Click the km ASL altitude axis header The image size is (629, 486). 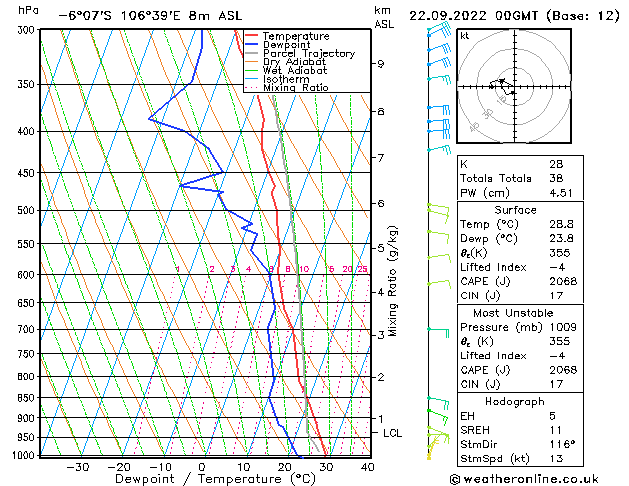pos(384,17)
